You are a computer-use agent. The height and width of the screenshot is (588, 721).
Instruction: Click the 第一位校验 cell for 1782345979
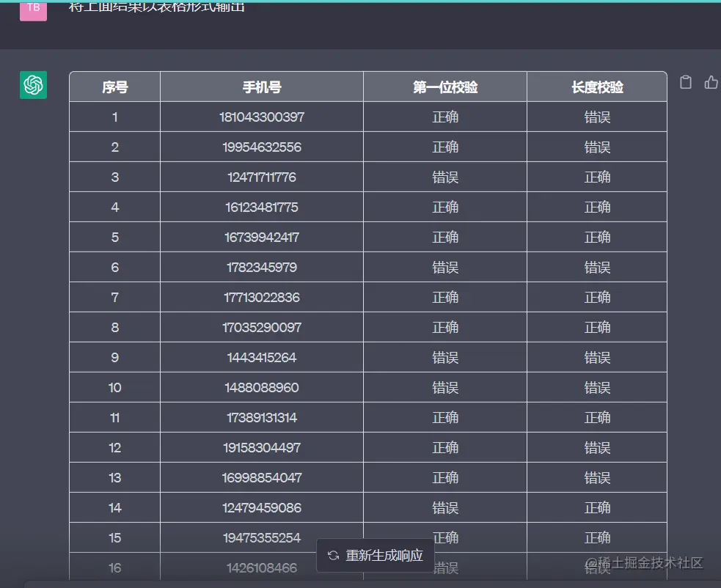tap(445, 268)
